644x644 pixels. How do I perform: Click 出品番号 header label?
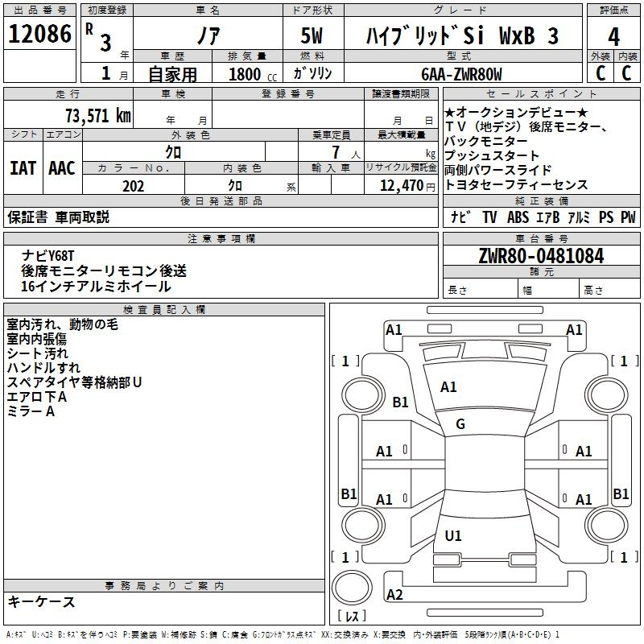click(x=39, y=10)
